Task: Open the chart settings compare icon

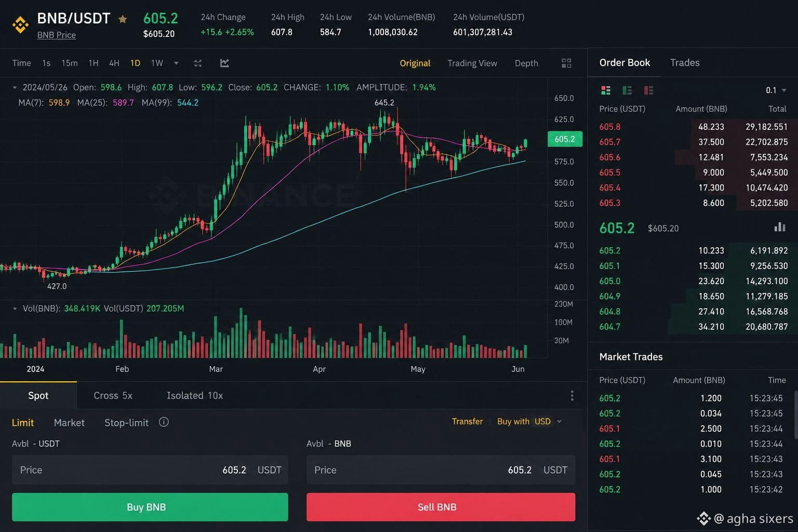Action: (198, 63)
